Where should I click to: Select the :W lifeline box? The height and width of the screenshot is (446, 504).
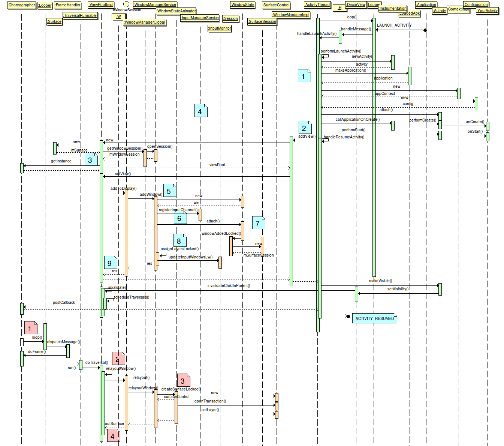pyautogui.click(x=118, y=17)
